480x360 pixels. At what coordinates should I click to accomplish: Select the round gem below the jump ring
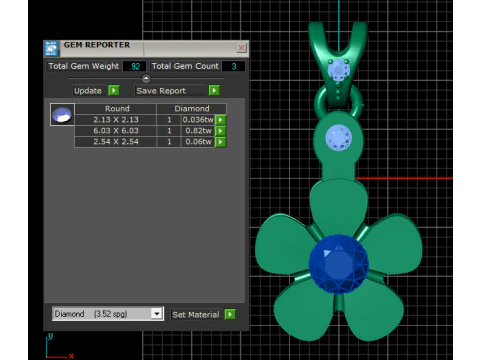click(x=339, y=137)
